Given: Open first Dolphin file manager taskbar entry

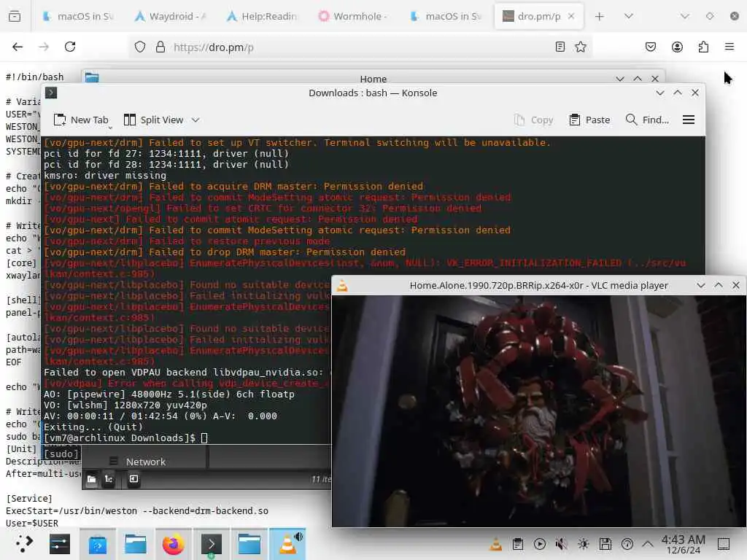Looking at the screenshot, I should pyautogui.click(x=135, y=544).
